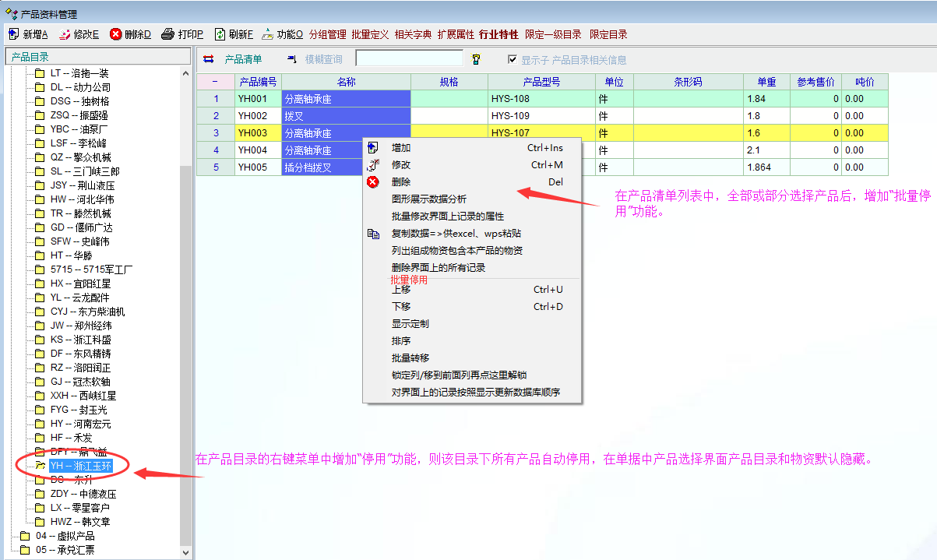
Task: Click the yellow search icon beside the query box
Action: [476, 59]
